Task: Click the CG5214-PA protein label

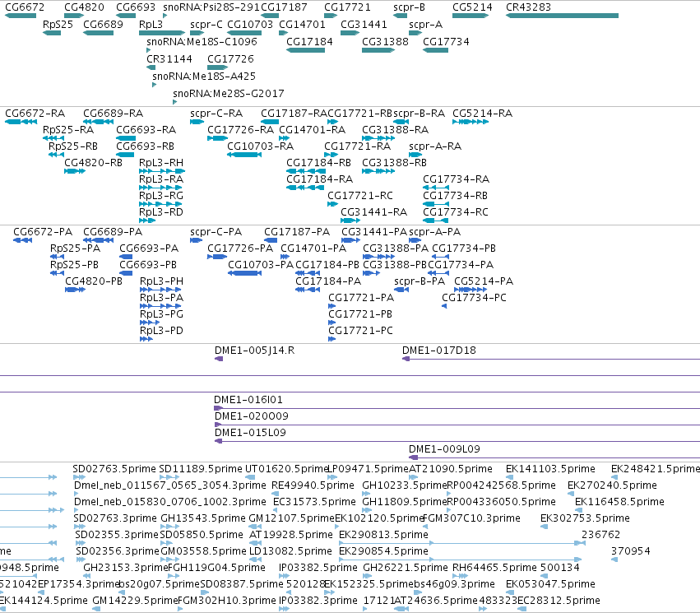Action: coord(484,281)
